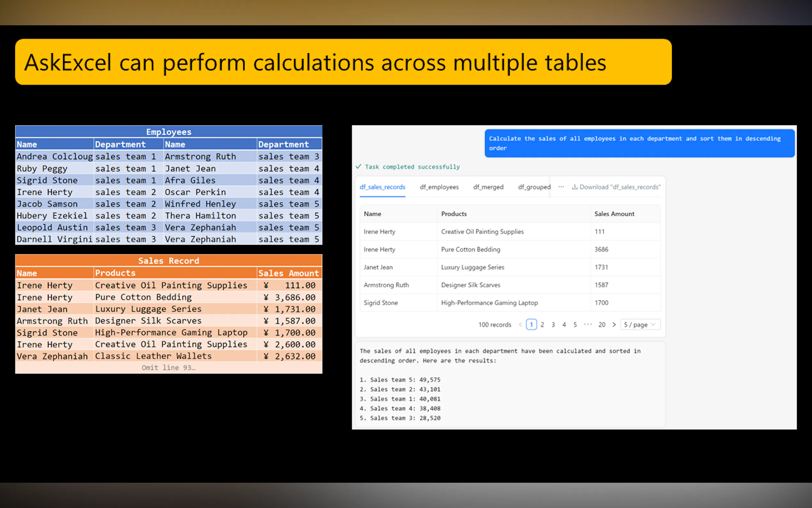
Task: Click the Sales Amount column header
Action: pos(614,214)
